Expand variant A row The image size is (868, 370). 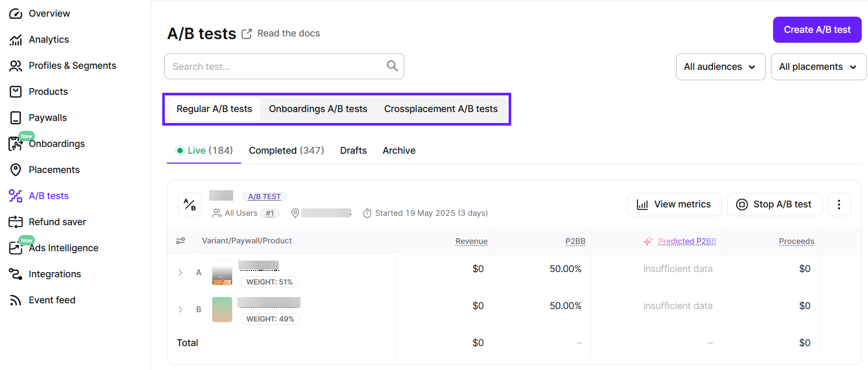click(180, 273)
